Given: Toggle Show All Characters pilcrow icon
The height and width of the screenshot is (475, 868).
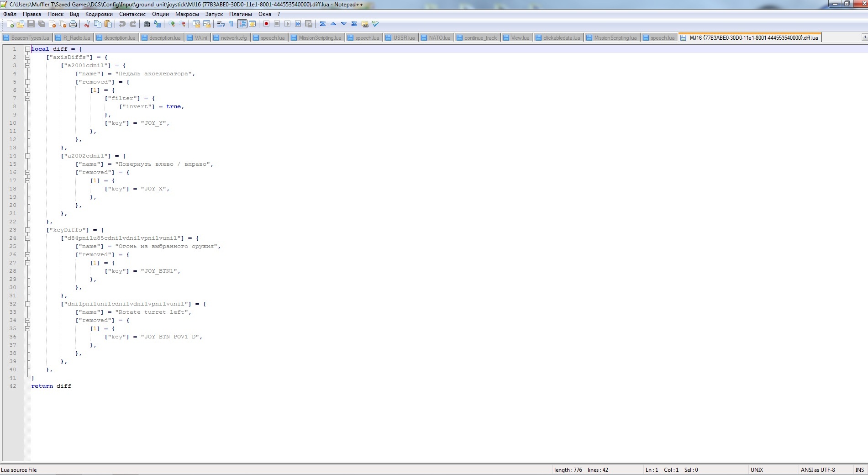Looking at the screenshot, I should click(x=231, y=24).
